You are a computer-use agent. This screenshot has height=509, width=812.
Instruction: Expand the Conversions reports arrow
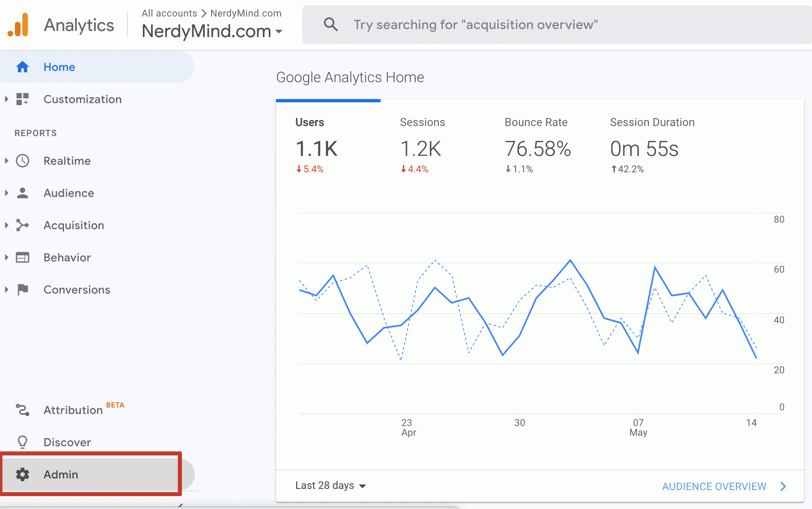tap(6, 290)
